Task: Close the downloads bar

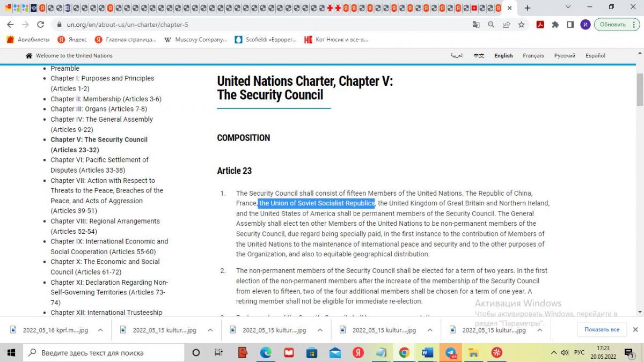Action: tap(635, 329)
